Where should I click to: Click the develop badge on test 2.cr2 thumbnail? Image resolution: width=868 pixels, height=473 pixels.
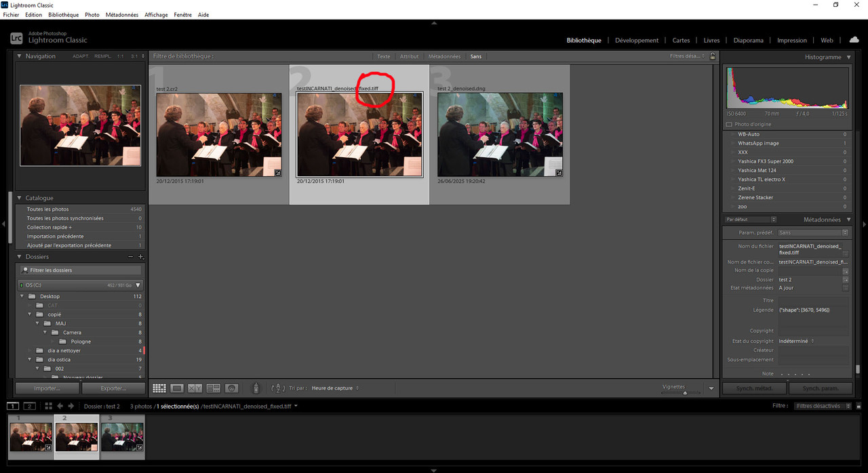(x=278, y=173)
